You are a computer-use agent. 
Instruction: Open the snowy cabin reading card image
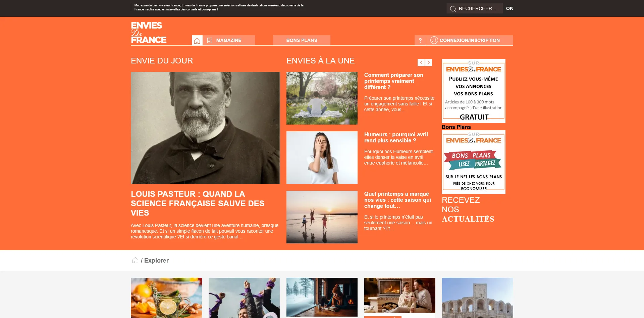[322, 297]
